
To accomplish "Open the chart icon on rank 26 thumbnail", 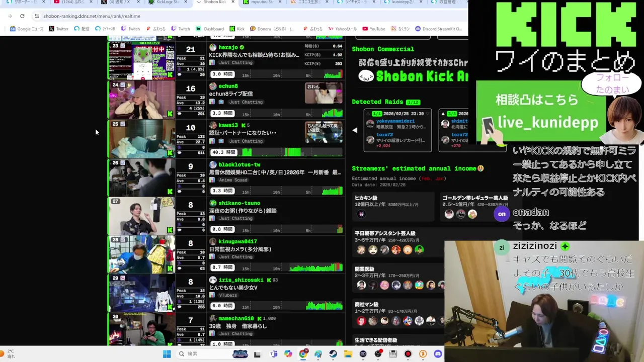I will click(122, 163).
